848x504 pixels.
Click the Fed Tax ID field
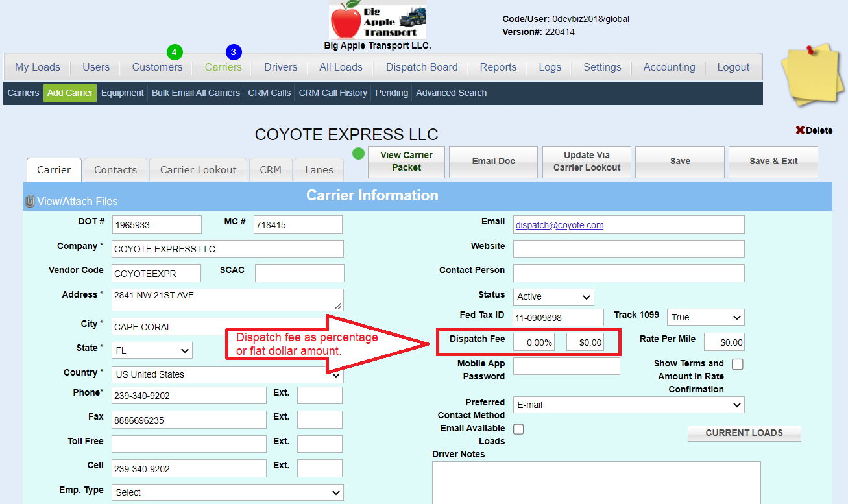tap(559, 317)
